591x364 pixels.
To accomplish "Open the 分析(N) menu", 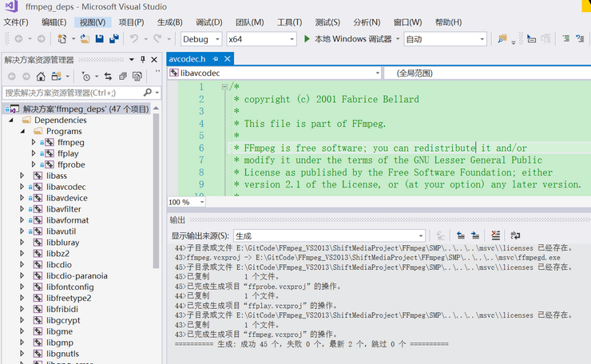I will [x=367, y=22].
